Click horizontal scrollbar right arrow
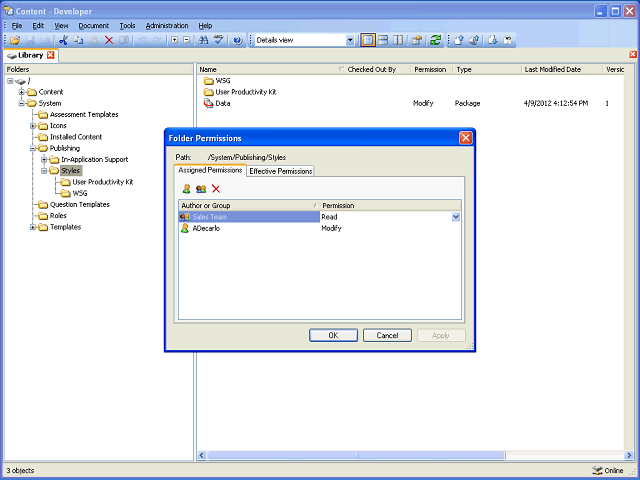This screenshot has width=640, height=480. point(629,455)
